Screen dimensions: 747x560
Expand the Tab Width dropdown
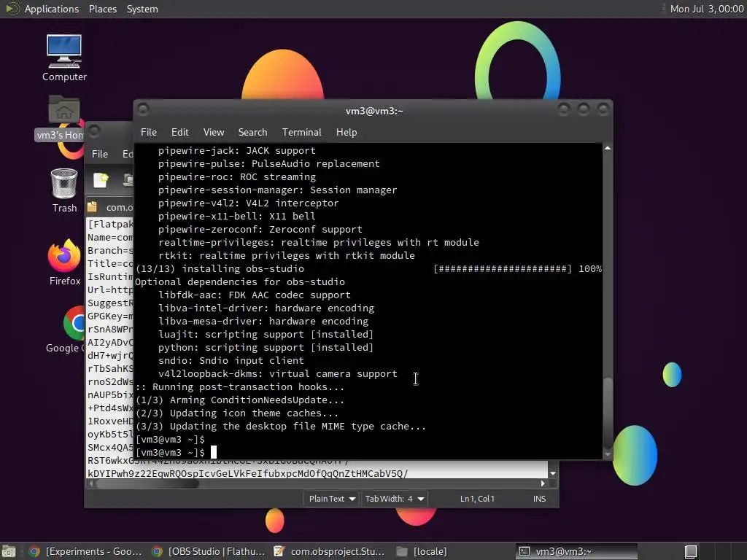394,499
